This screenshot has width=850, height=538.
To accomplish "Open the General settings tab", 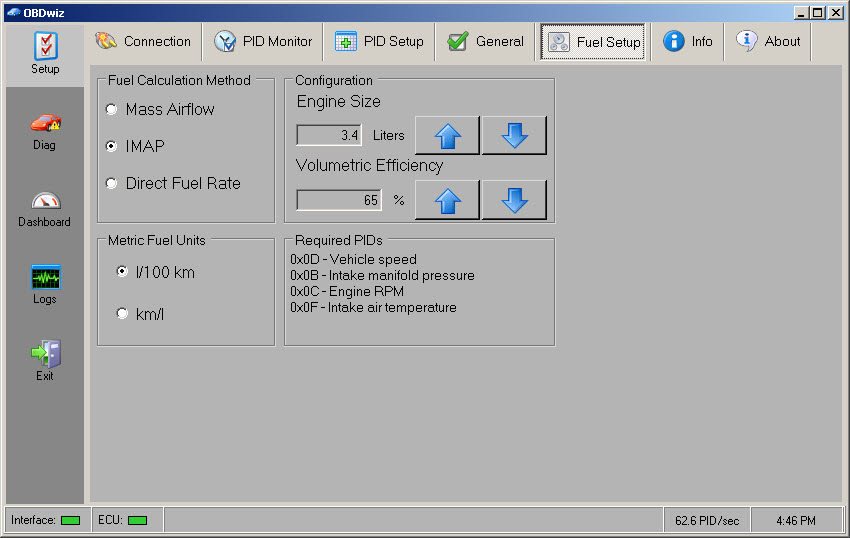I will pyautogui.click(x=487, y=42).
